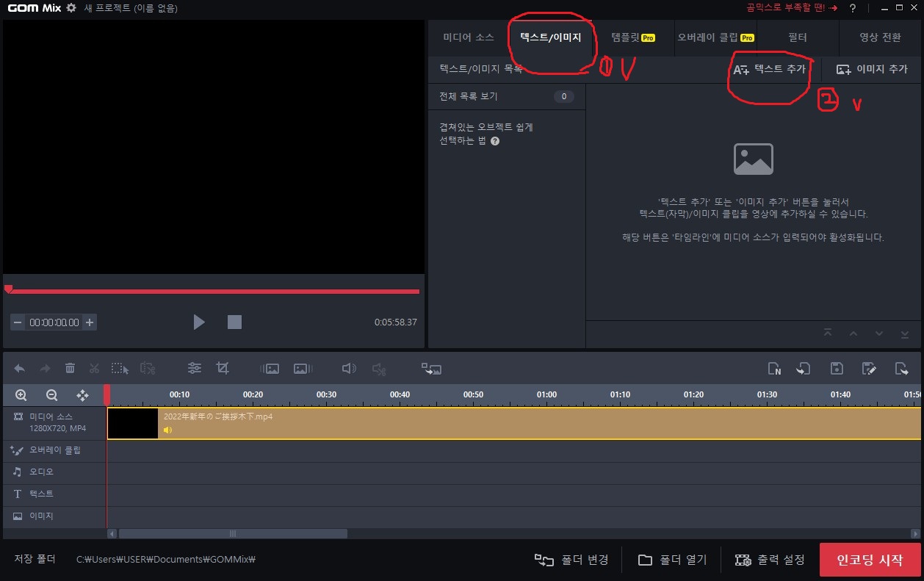924x581 pixels.
Task: Select the crop tool
Action: point(223,368)
